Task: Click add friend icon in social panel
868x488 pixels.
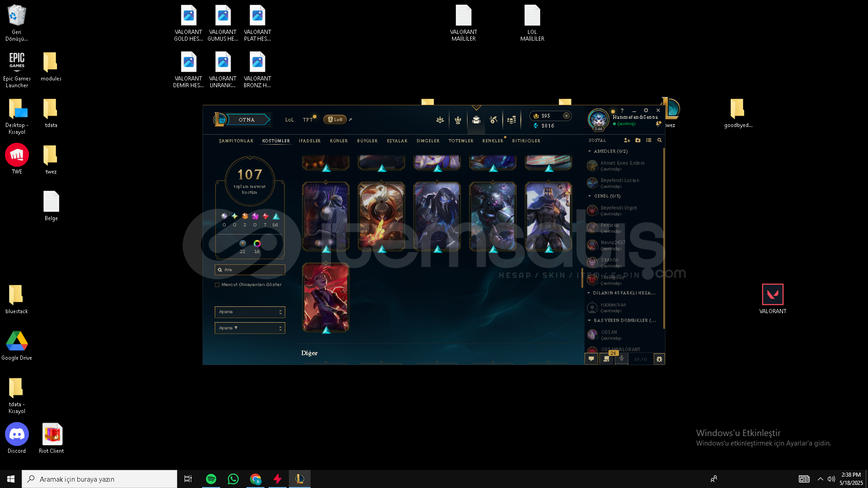Action: [x=627, y=141]
